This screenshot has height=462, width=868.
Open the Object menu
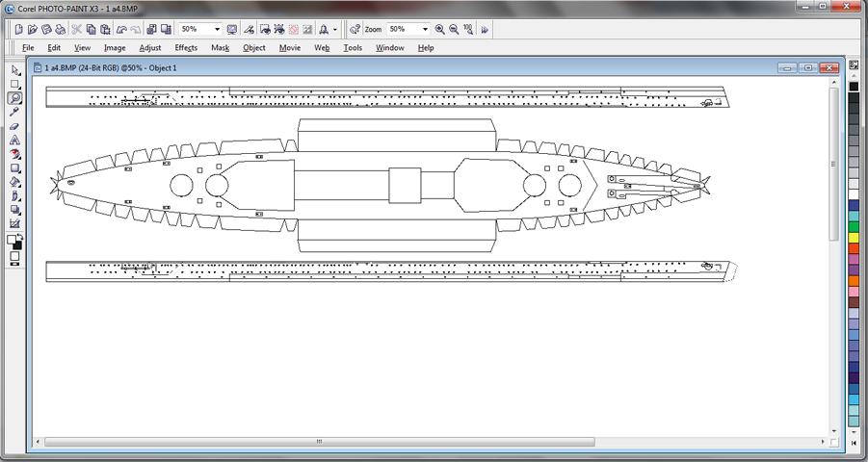click(254, 47)
